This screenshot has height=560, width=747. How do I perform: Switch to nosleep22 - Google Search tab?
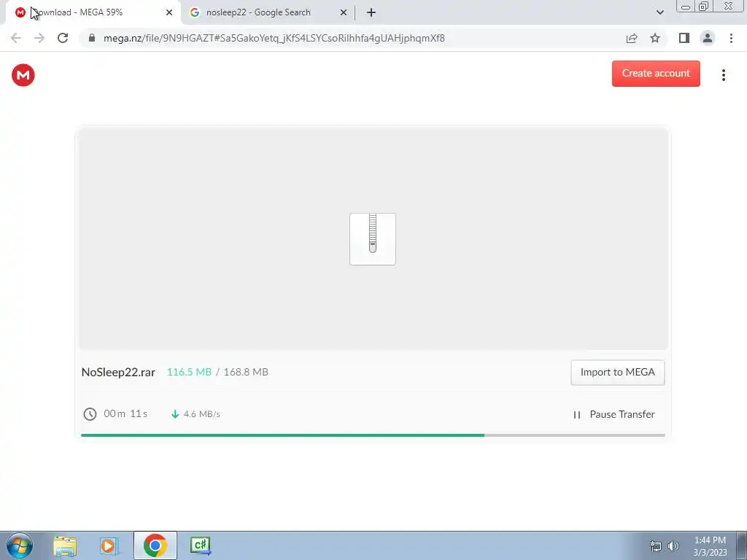click(268, 13)
